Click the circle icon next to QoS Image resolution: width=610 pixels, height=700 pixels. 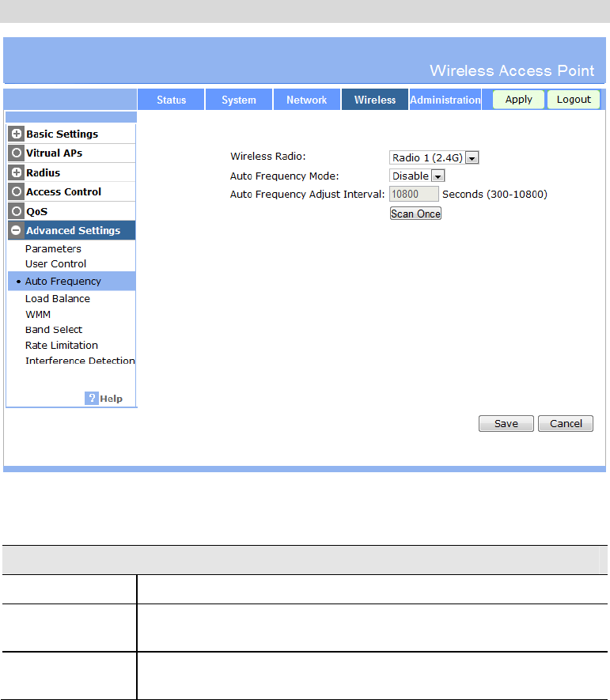(17, 211)
